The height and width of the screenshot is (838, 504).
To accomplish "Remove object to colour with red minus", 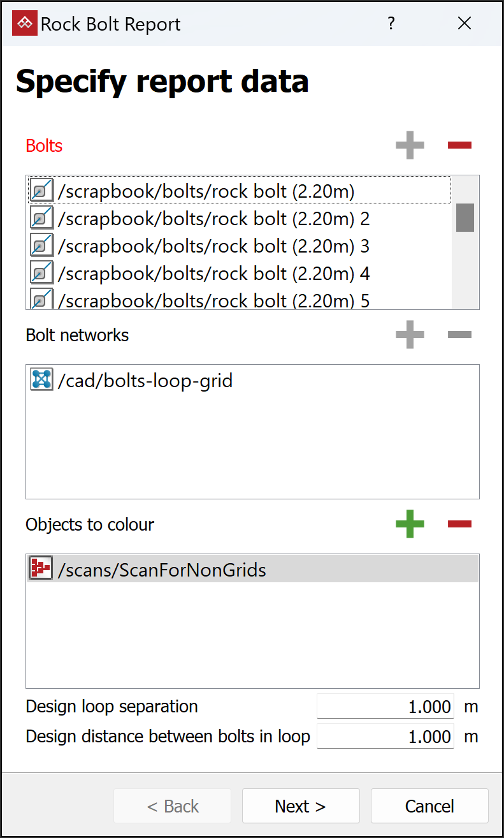I will tap(459, 524).
